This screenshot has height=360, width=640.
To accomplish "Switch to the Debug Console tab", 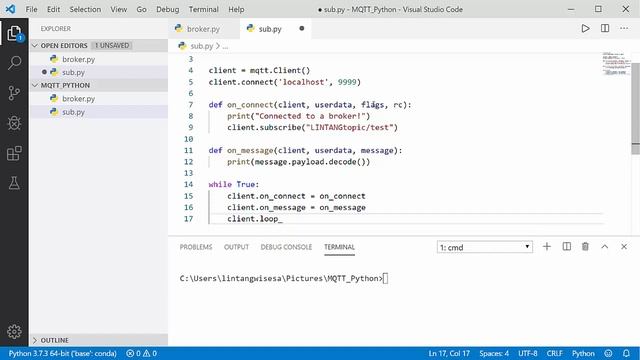I will pos(286,247).
